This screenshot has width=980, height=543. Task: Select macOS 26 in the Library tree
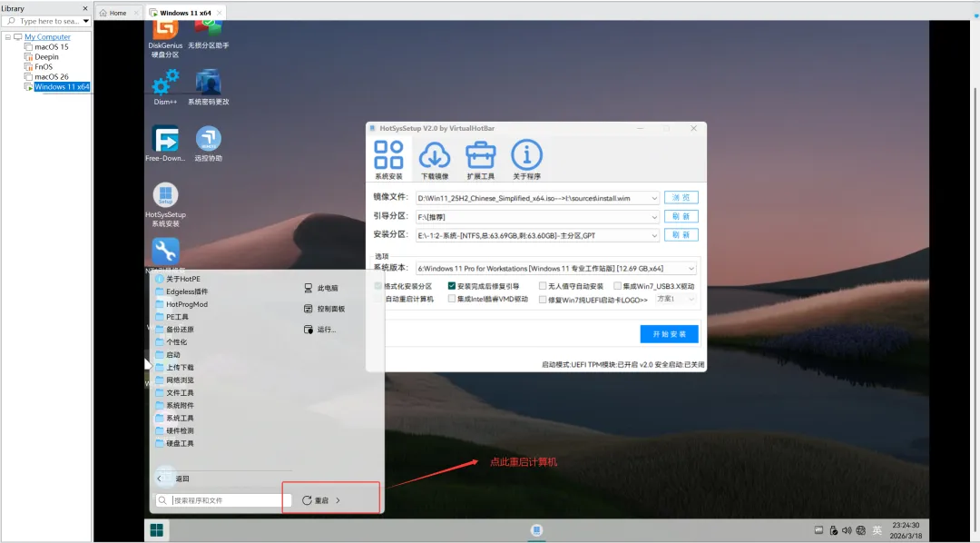tap(51, 77)
